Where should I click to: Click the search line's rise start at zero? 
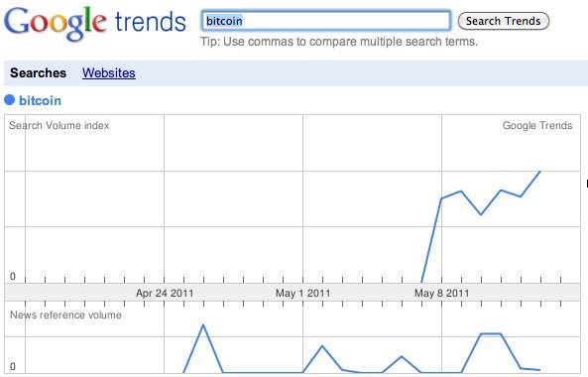point(421,282)
